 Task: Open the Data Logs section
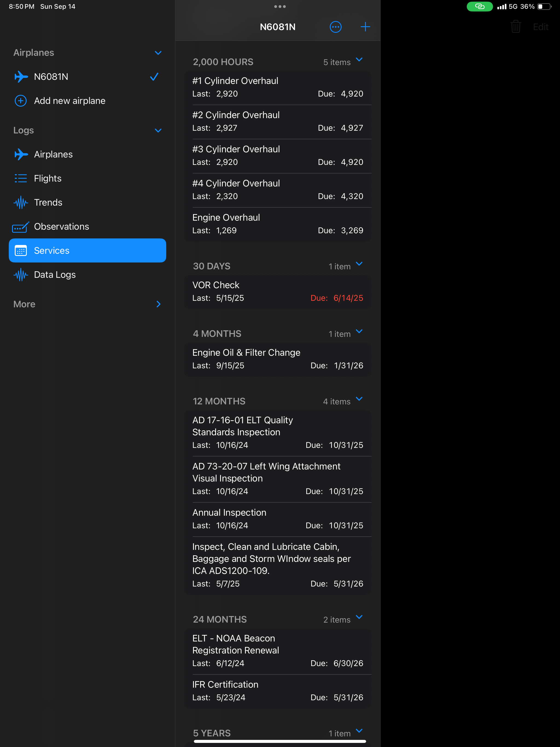(x=87, y=275)
